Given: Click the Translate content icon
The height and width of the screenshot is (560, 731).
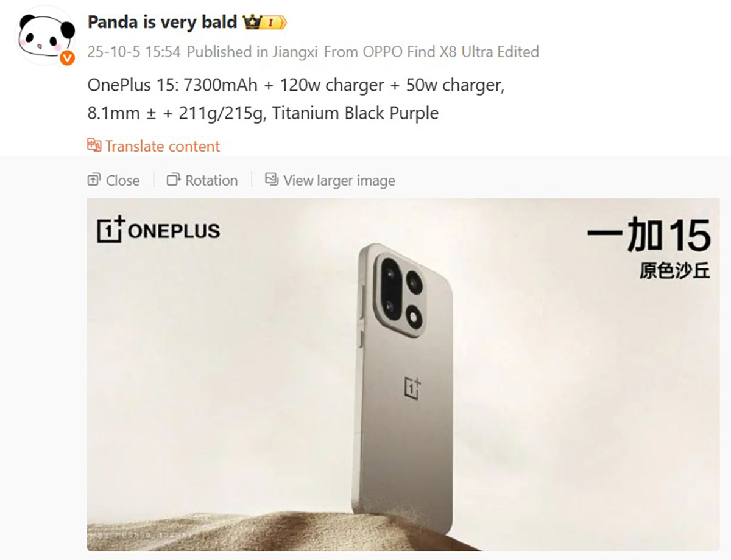Looking at the screenshot, I should pyautogui.click(x=94, y=145).
